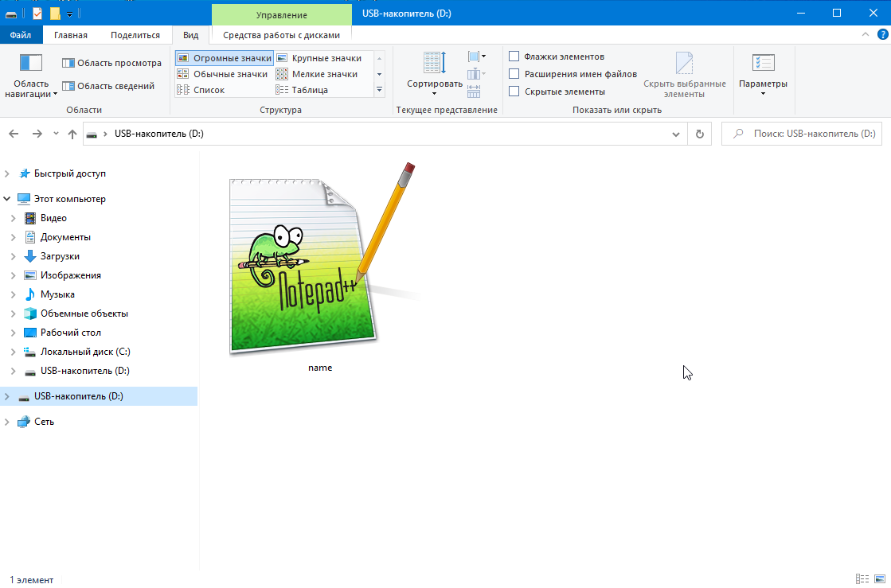This screenshot has width=891, height=588.
Task: Open the Сортировать sort menu
Action: [x=435, y=74]
